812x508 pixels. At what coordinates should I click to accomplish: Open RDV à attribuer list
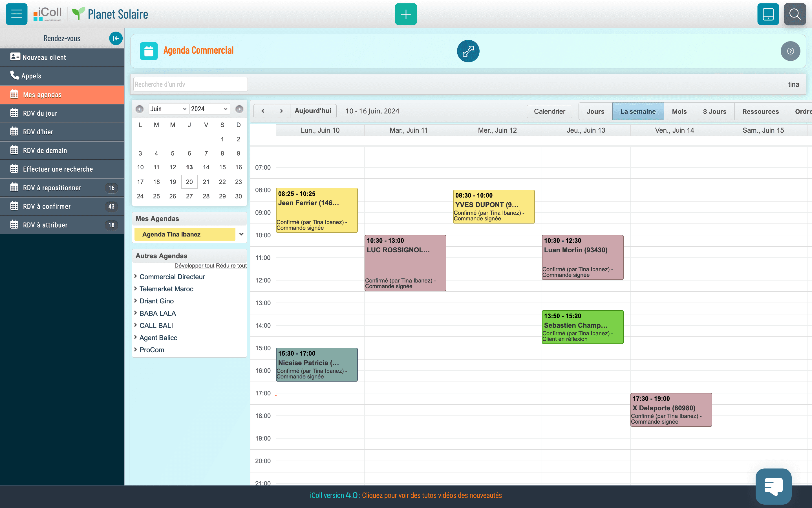click(62, 225)
